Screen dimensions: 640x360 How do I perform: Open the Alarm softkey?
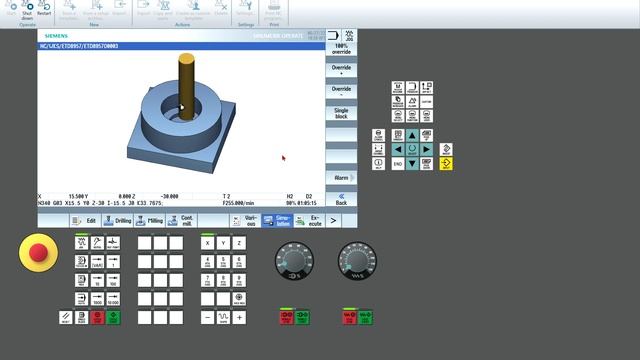(x=341, y=178)
